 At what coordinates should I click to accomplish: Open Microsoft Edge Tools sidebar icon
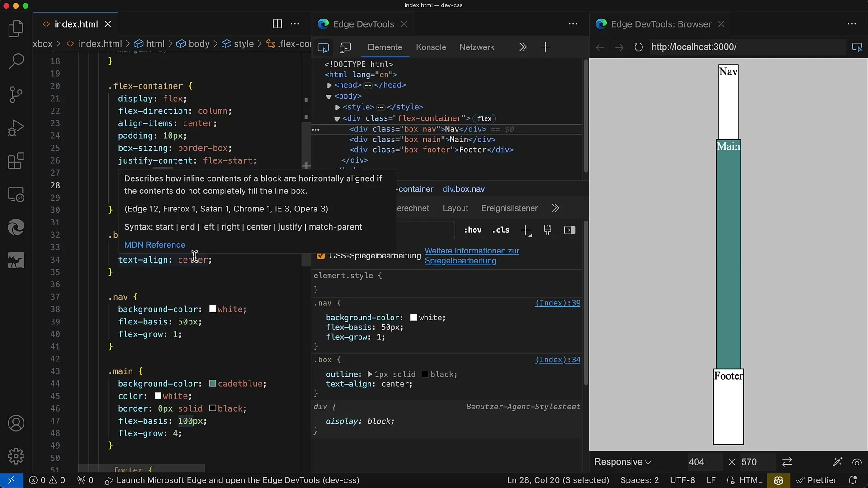coord(16,227)
